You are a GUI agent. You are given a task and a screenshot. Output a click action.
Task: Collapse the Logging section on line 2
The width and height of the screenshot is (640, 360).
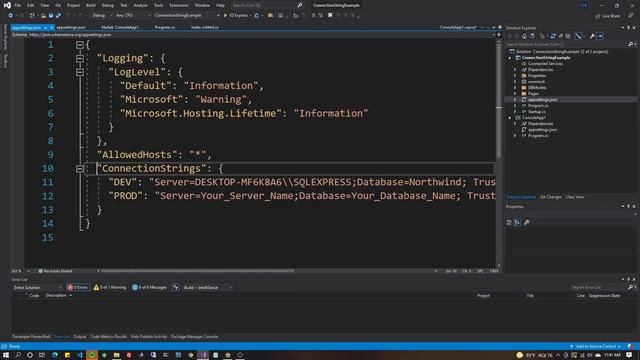(x=80, y=58)
